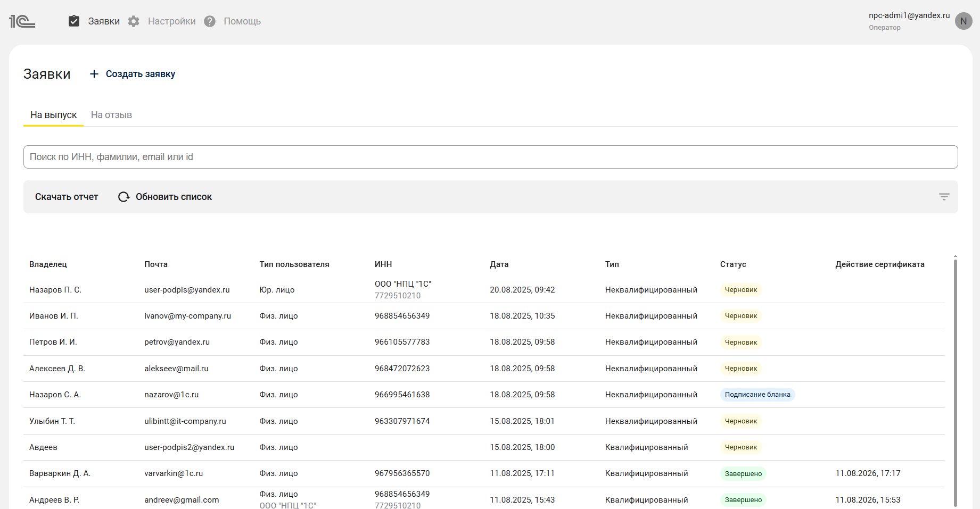Click certificate validity 11.08.2026, 17:17
This screenshot has width=980, height=509.
pyautogui.click(x=868, y=473)
